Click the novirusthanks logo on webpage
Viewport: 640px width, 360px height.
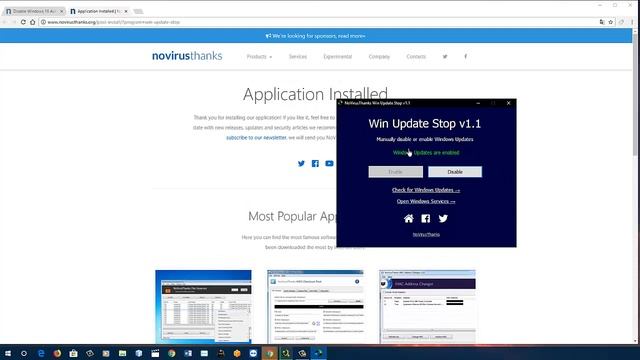tap(187, 56)
